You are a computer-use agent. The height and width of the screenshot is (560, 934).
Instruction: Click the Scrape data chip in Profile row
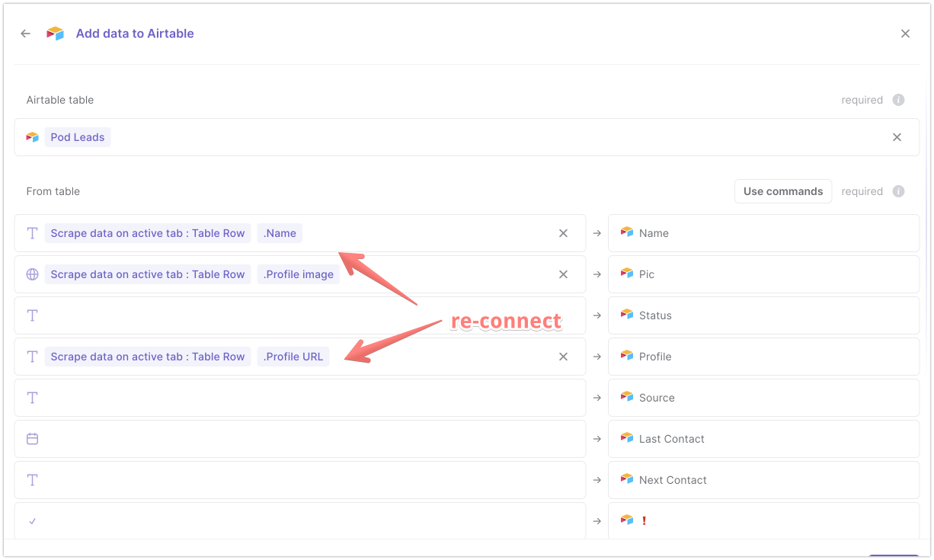(x=148, y=357)
